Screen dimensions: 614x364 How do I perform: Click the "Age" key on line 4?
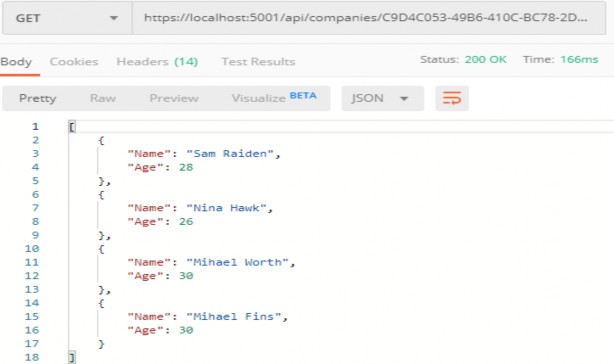pyautogui.click(x=145, y=167)
